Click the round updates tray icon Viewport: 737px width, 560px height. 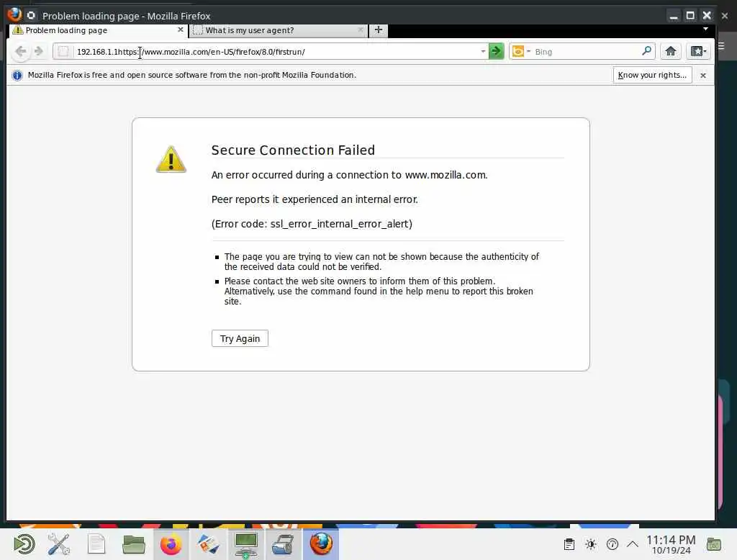tap(612, 544)
